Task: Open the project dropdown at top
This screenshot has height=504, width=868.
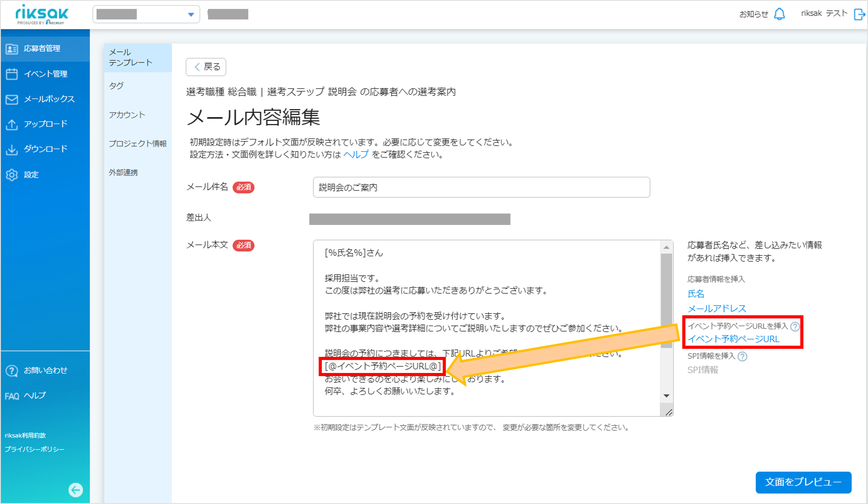Action: [146, 14]
